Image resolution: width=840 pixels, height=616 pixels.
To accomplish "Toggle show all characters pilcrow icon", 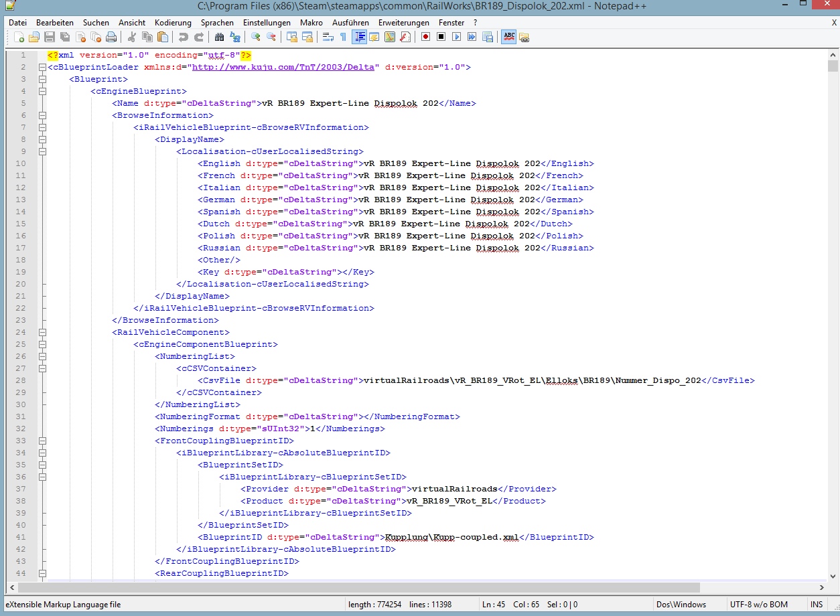I will pyautogui.click(x=343, y=37).
